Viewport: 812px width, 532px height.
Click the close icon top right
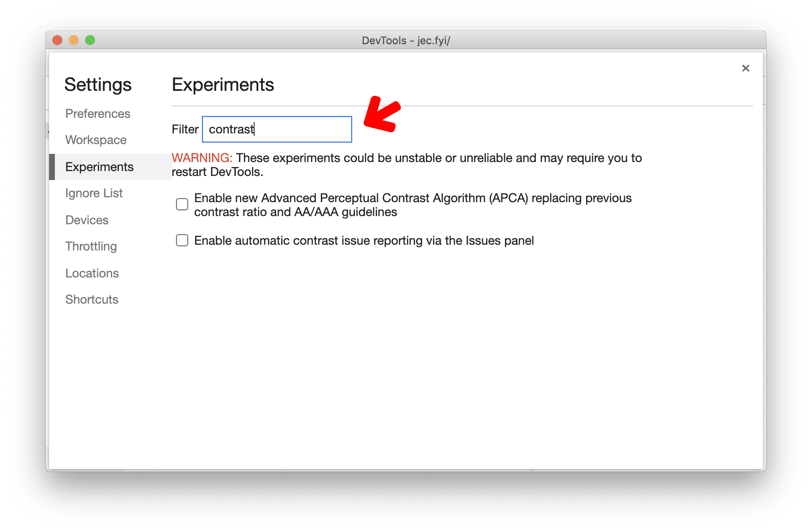pyautogui.click(x=746, y=68)
